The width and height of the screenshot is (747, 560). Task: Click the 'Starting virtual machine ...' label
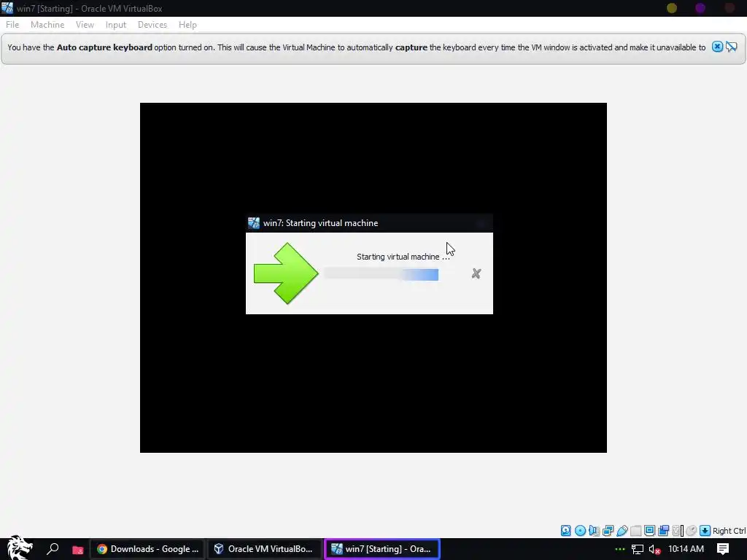click(x=403, y=257)
